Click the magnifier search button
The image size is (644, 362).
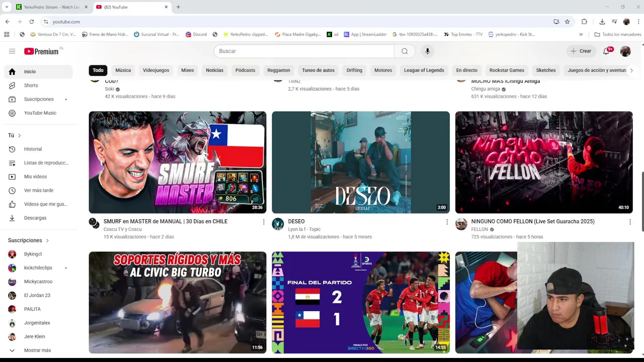405,51
